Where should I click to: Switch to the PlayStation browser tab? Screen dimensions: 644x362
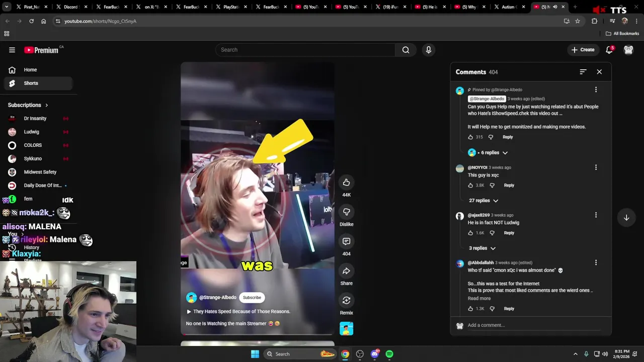click(231, 7)
